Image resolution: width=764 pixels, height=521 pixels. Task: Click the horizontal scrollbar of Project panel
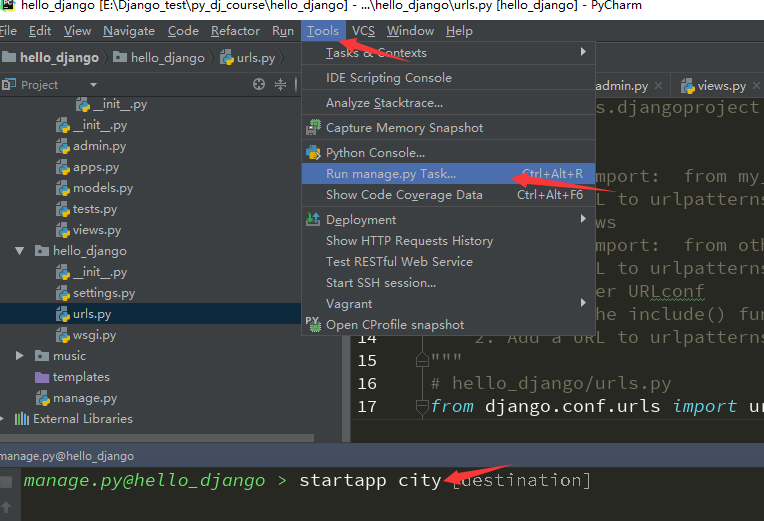click(x=157, y=438)
